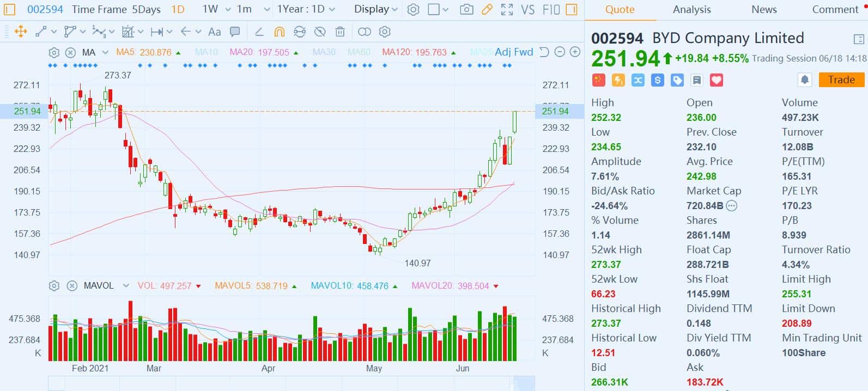
Task: Enter fullscreen chart mode
Action: pyautogui.click(x=507, y=9)
